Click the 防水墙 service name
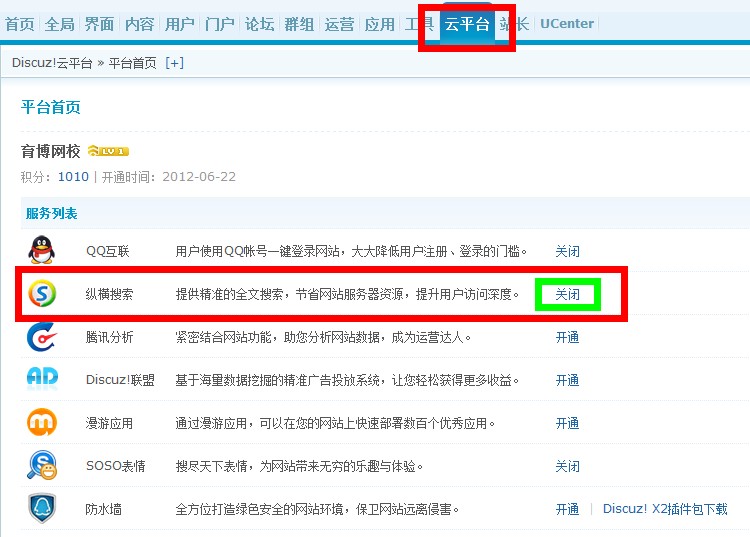Viewport: 750px width, 537px height. pos(103,509)
